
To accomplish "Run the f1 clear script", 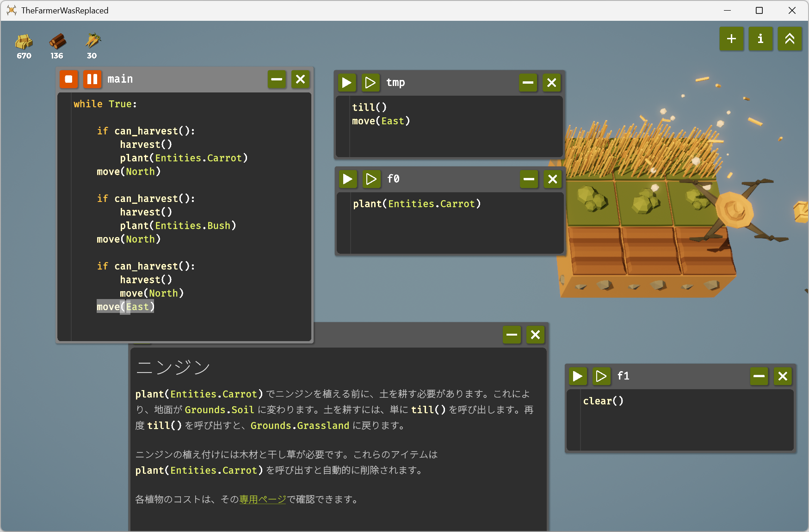I will [577, 376].
